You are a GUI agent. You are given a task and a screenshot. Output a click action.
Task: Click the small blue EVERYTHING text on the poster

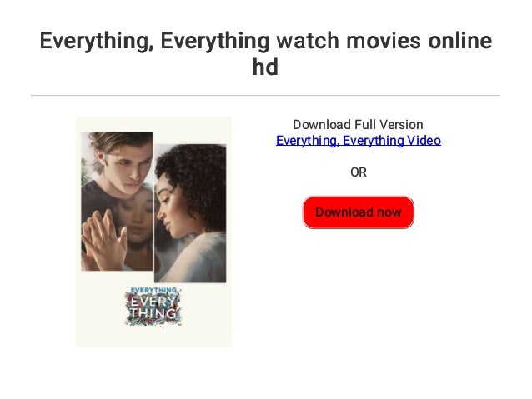pyautogui.click(x=153, y=290)
